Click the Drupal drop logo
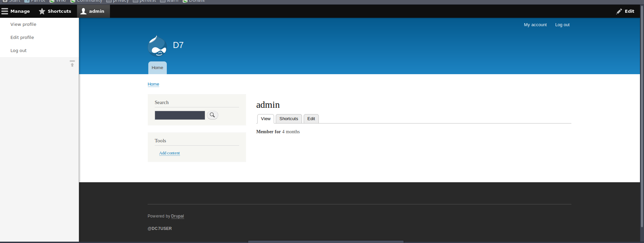 tap(157, 46)
